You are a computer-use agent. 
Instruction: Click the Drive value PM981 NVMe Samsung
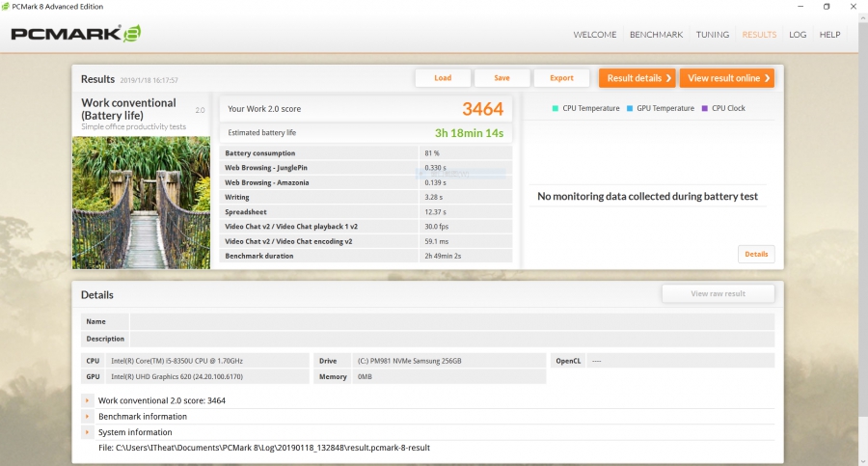click(x=448, y=361)
